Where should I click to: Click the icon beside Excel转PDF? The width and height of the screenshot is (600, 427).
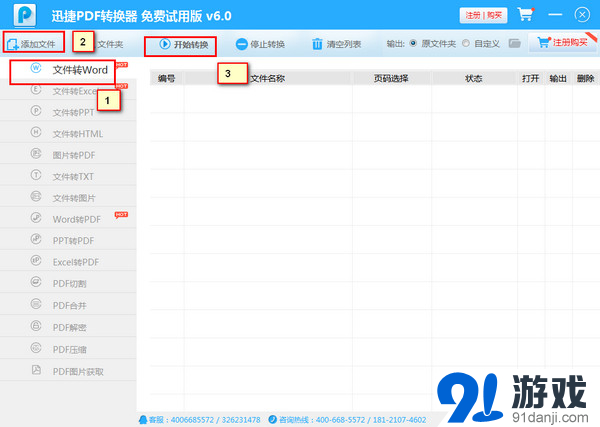point(36,261)
